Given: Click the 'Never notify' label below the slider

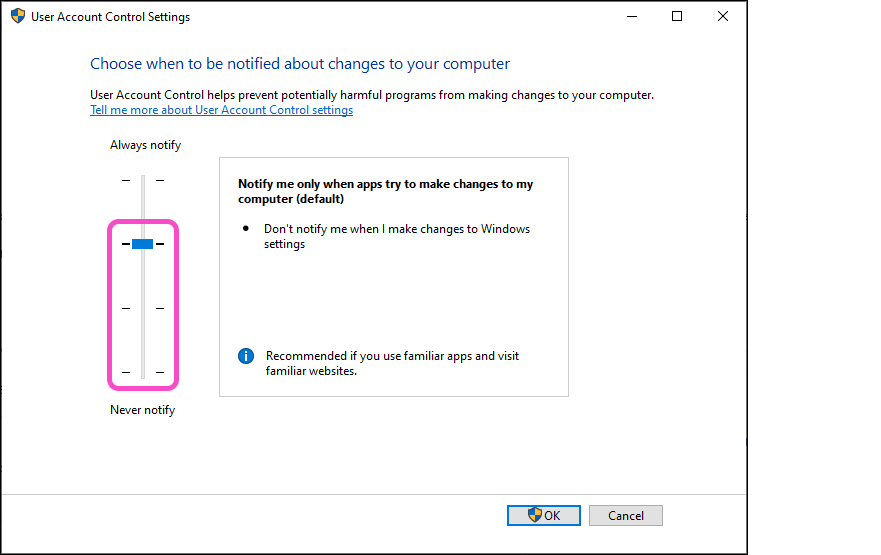Looking at the screenshot, I should pos(142,410).
